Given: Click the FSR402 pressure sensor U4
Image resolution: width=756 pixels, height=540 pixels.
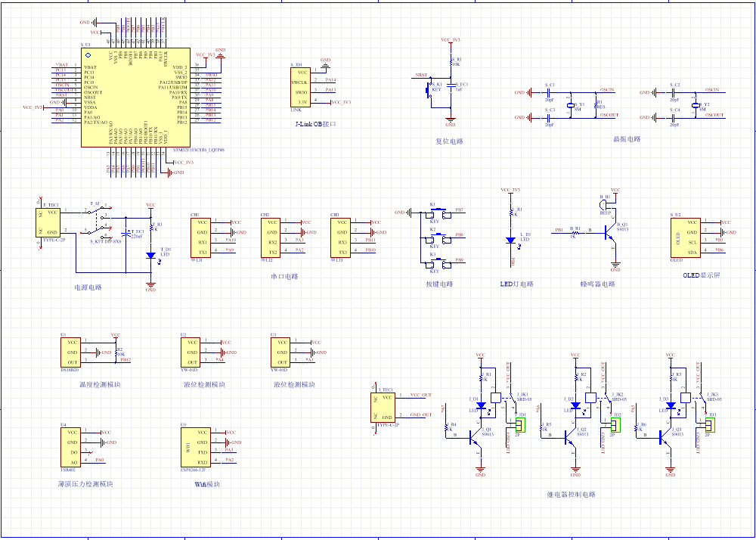Looking at the screenshot, I should tap(70, 446).
